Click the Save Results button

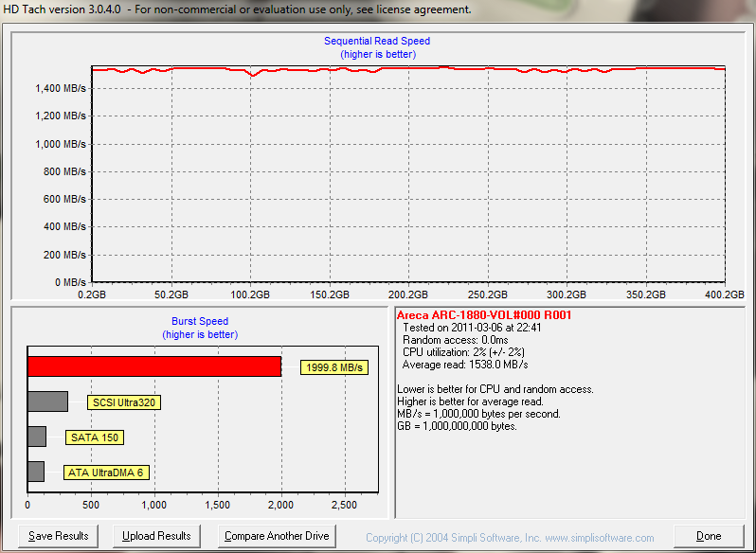pyautogui.click(x=59, y=536)
